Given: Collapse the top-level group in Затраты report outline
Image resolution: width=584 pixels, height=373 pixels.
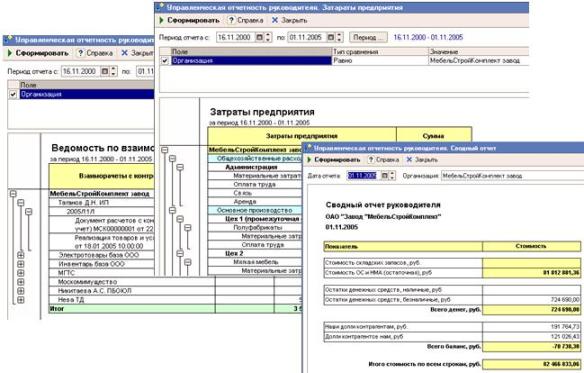Looking at the screenshot, I should [x=165, y=150].
